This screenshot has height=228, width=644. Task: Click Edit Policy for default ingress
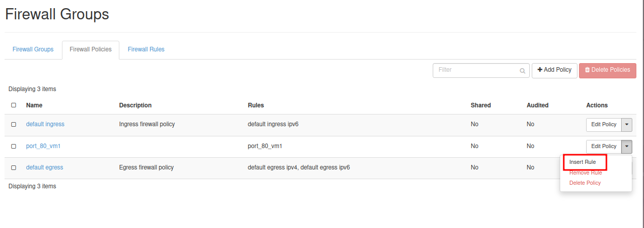(603, 125)
